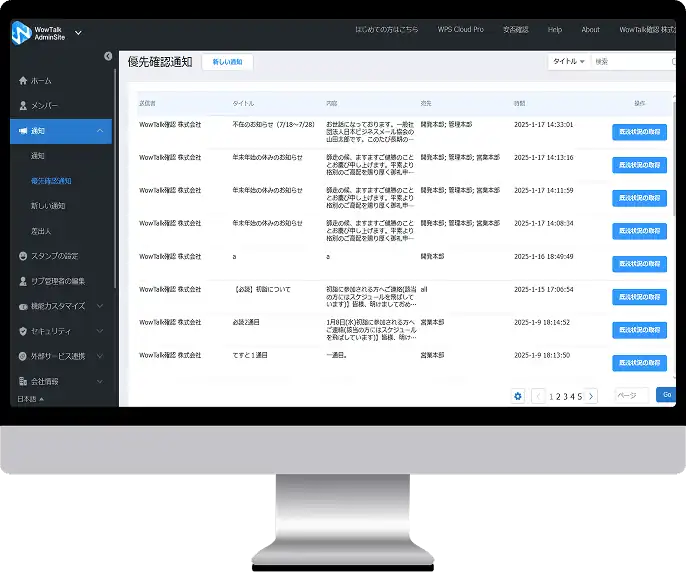
Task: Focus the page number input field
Action: [x=631, y=396]
